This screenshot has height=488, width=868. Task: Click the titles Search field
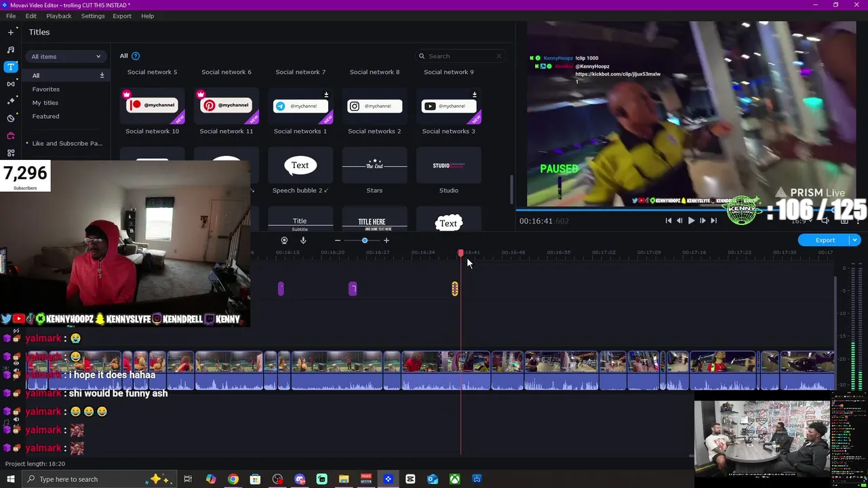pyautogui.click(x=460, y=56)
